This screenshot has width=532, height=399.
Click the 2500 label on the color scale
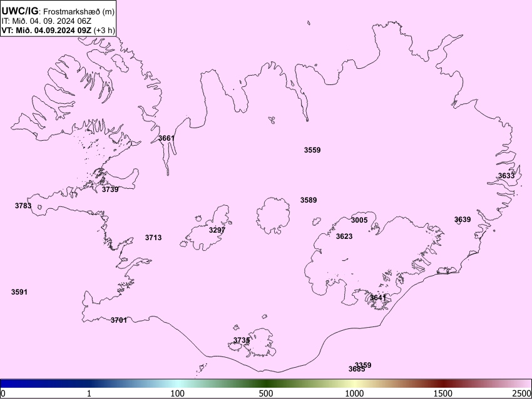coord(522,393)
